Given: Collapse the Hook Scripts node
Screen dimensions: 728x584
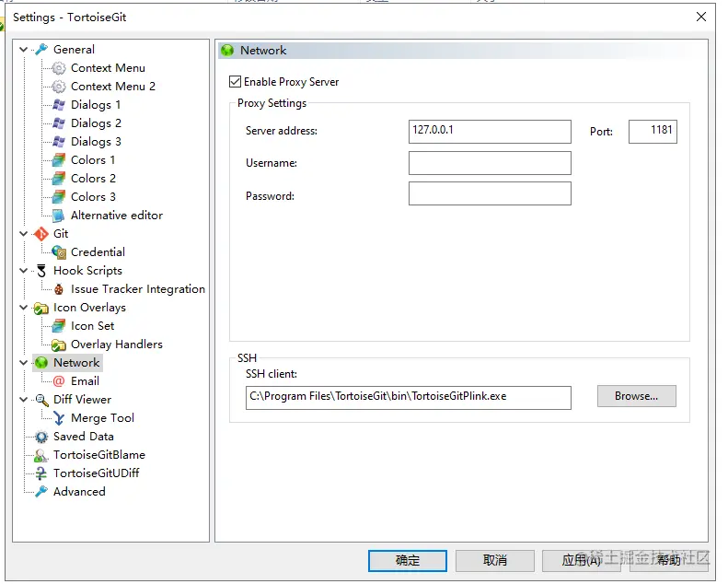Looking at the screenshot, I should [23, 271].
